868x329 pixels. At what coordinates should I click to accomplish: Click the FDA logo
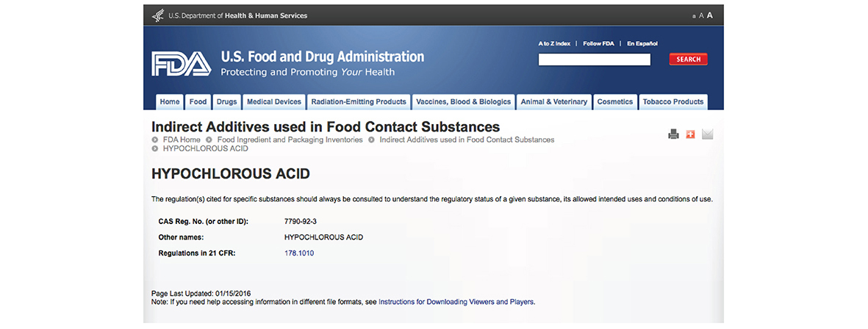point(181,65)
